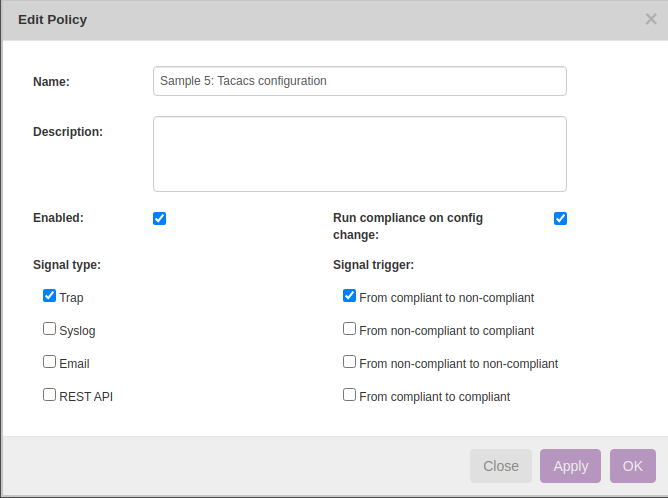The width and height of the screenshot is (668, 498).
Task: Check From non-compliant to compliant trigger
Action: coord(349,329)
